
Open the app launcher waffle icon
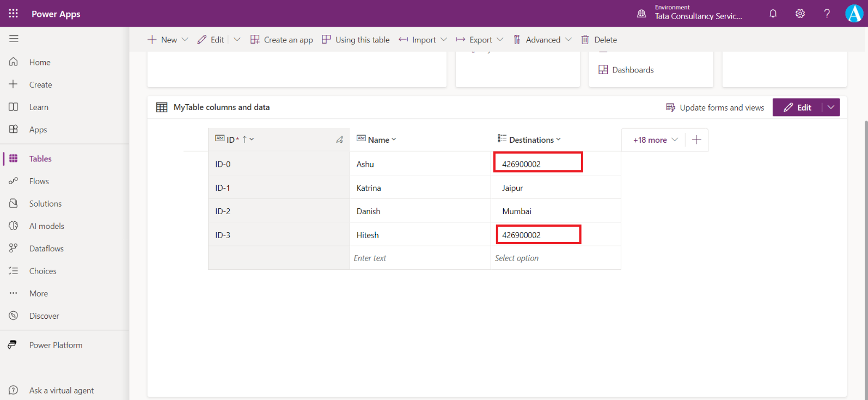click(13, 14)
